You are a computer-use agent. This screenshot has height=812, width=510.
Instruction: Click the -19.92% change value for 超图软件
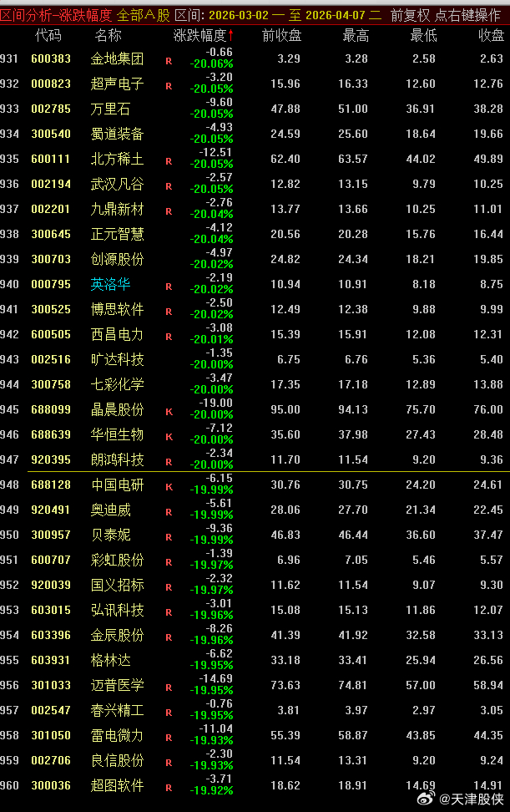pyautogui.click(x=211, y=791)
